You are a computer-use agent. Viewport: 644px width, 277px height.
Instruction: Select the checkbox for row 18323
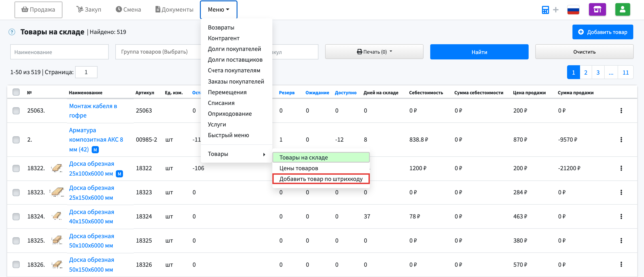click(16, 192)
